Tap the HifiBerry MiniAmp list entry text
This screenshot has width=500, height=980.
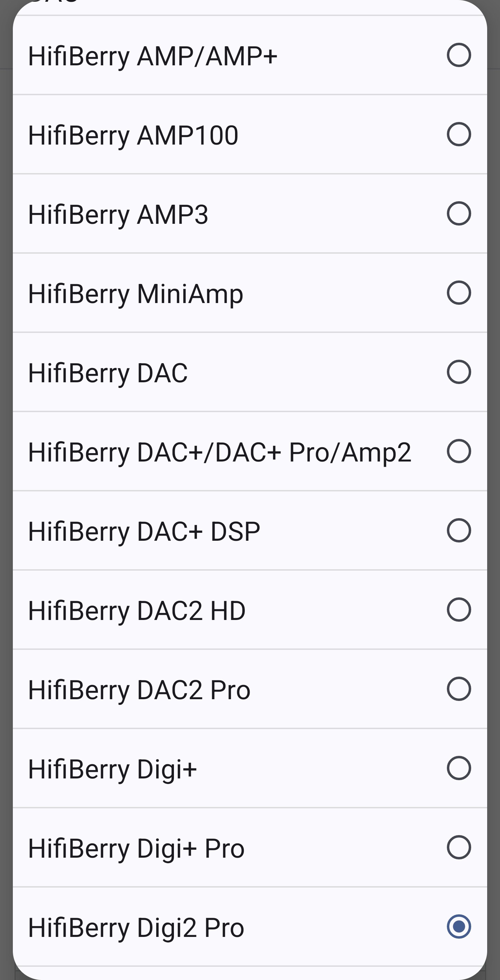[x=135, y=294]
